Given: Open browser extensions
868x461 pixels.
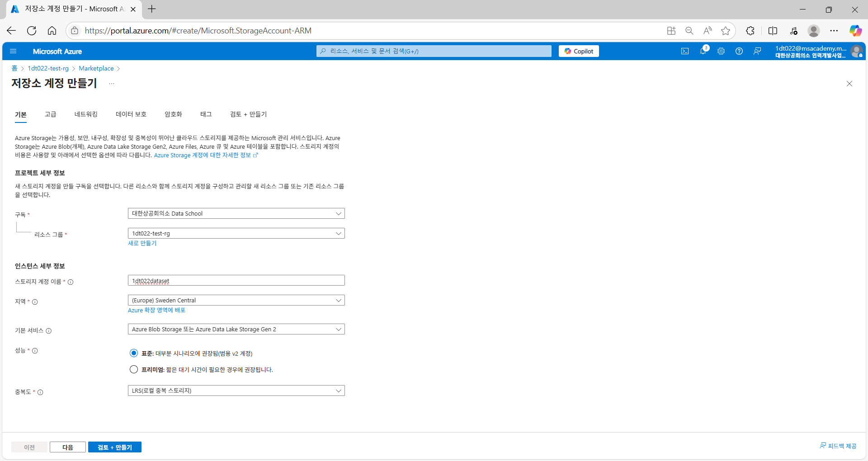Looking at the screenshot, I should click(750, 31).
